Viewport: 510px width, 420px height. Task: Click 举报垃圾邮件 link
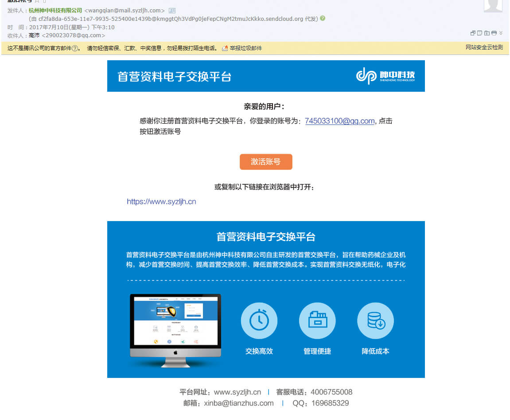[x=245, y=48]
